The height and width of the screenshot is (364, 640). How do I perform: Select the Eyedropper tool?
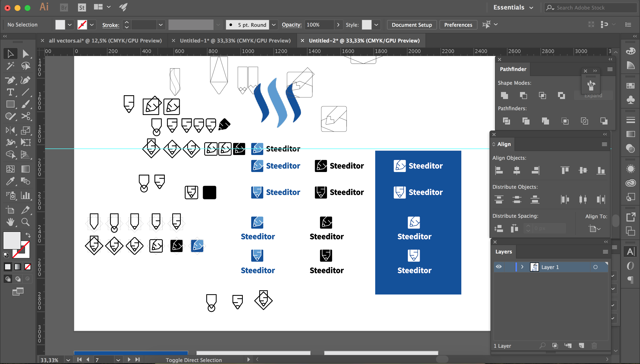(10, 181)
